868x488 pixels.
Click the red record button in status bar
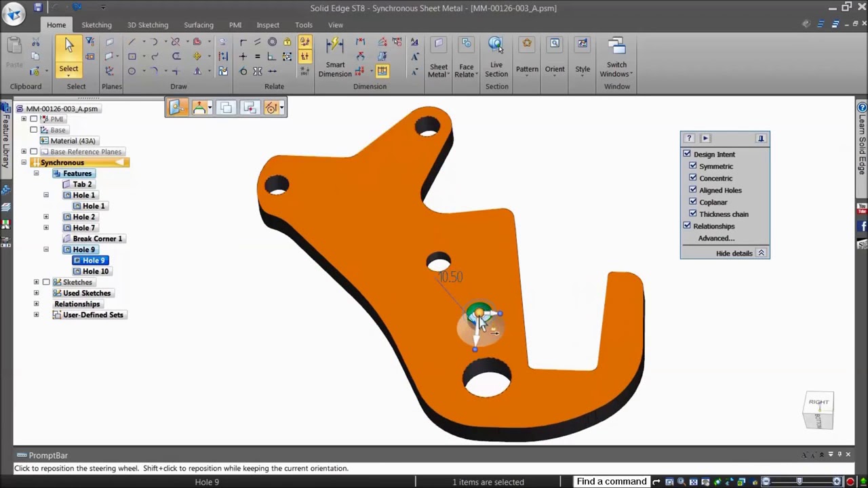[x=850, y=482]
